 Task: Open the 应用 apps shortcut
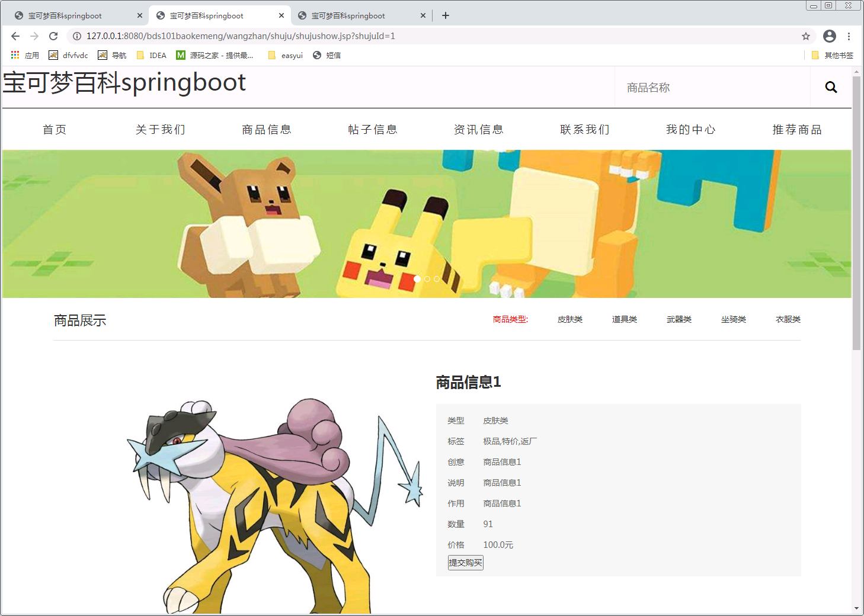(25, 55)
